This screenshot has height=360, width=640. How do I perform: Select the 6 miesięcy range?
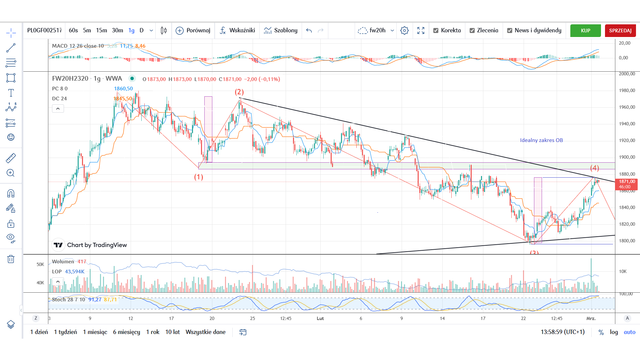[126, 332]
